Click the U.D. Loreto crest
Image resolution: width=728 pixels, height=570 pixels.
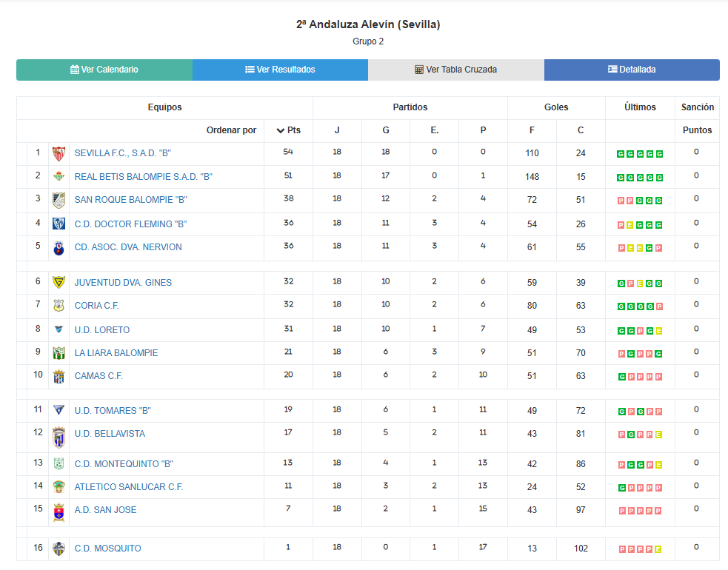59,329
